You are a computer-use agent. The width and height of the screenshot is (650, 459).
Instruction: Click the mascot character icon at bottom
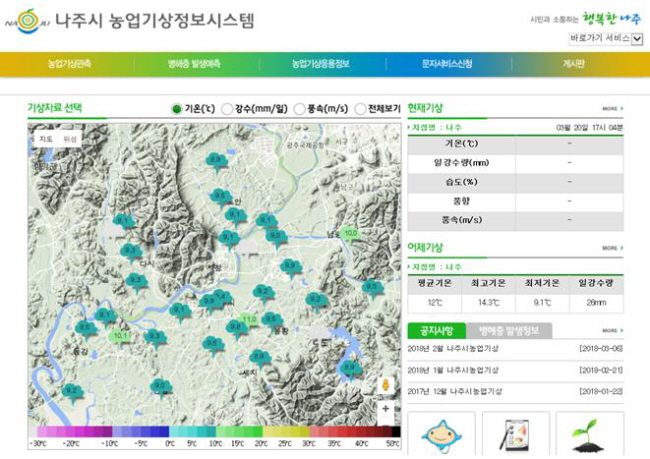click(440, 435)
